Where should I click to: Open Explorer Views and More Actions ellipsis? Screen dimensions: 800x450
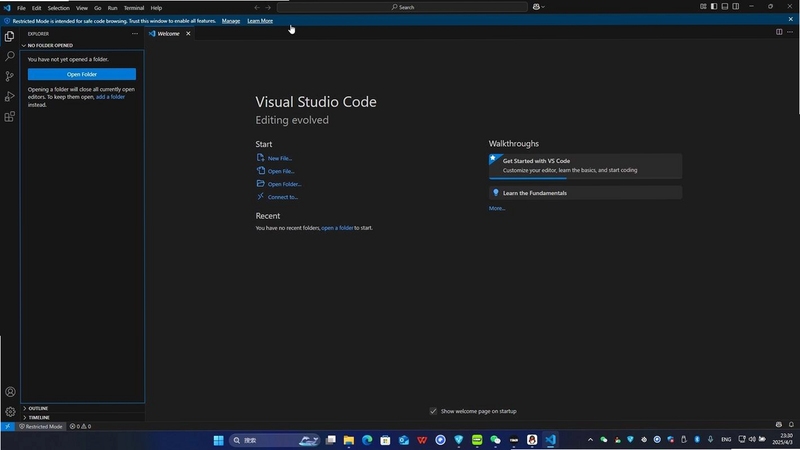[x=135, y=34]
